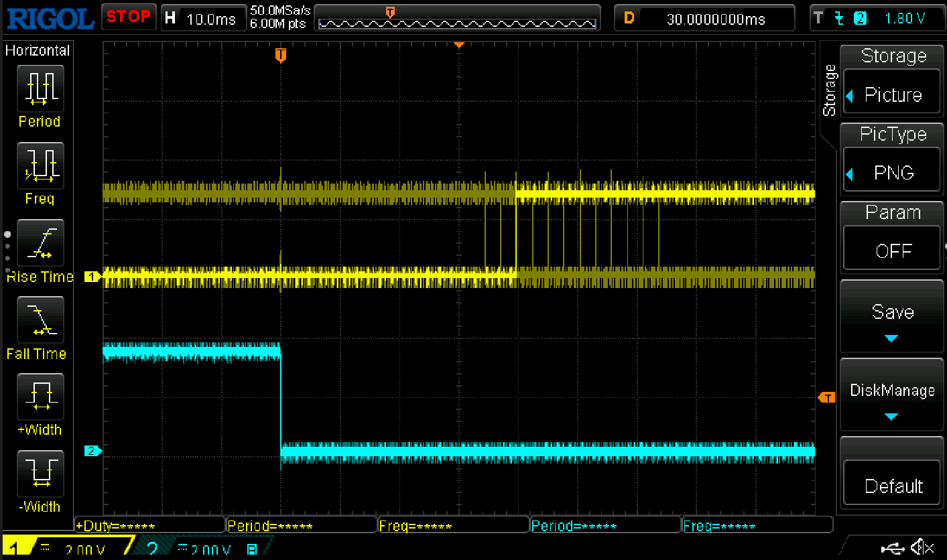947x560 pixels.
Task: Select the Period measurement icon
Action: click(40, 89)
